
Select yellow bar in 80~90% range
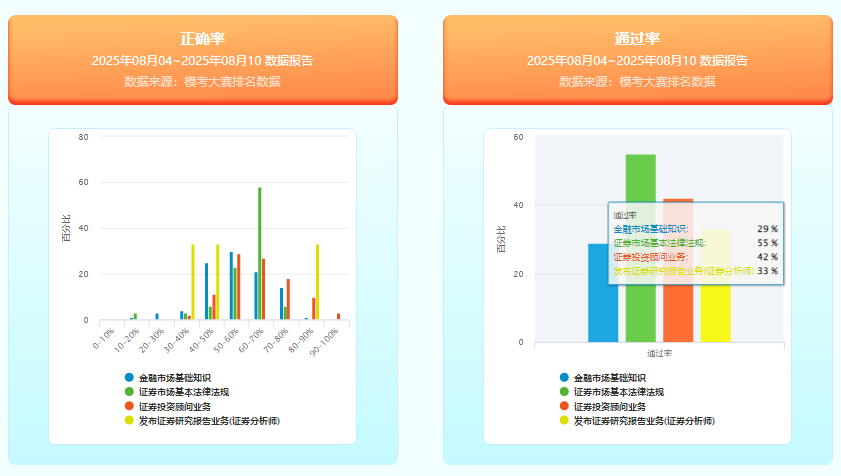point(317,282)
